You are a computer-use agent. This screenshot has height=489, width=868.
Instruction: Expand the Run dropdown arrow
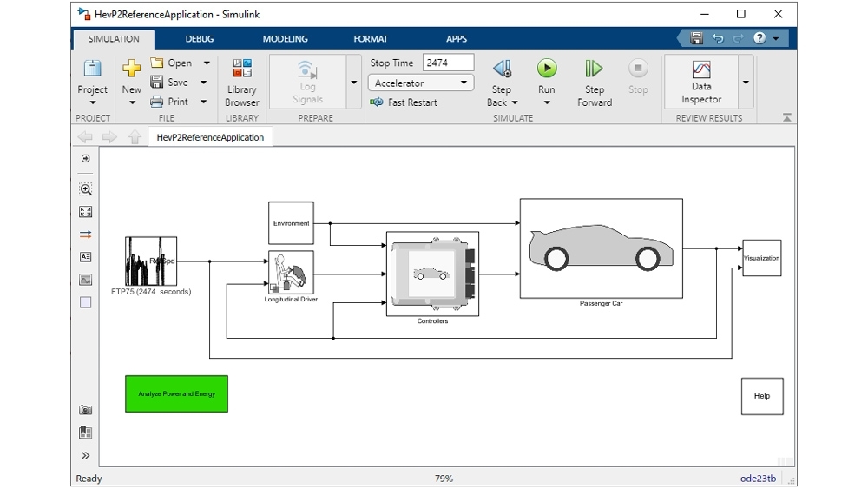coord(546,102)
